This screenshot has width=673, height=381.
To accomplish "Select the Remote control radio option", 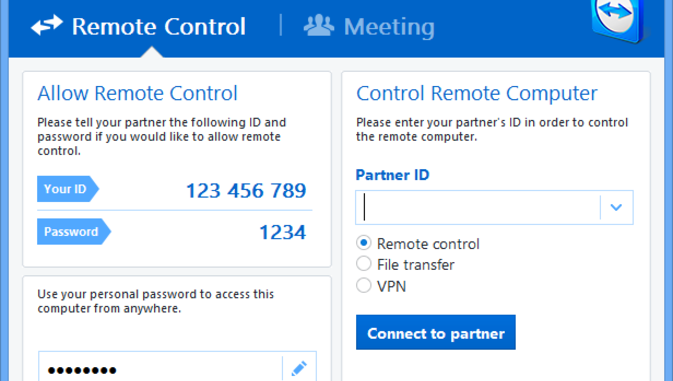I will pyautogui.click(x=364, y=243).
